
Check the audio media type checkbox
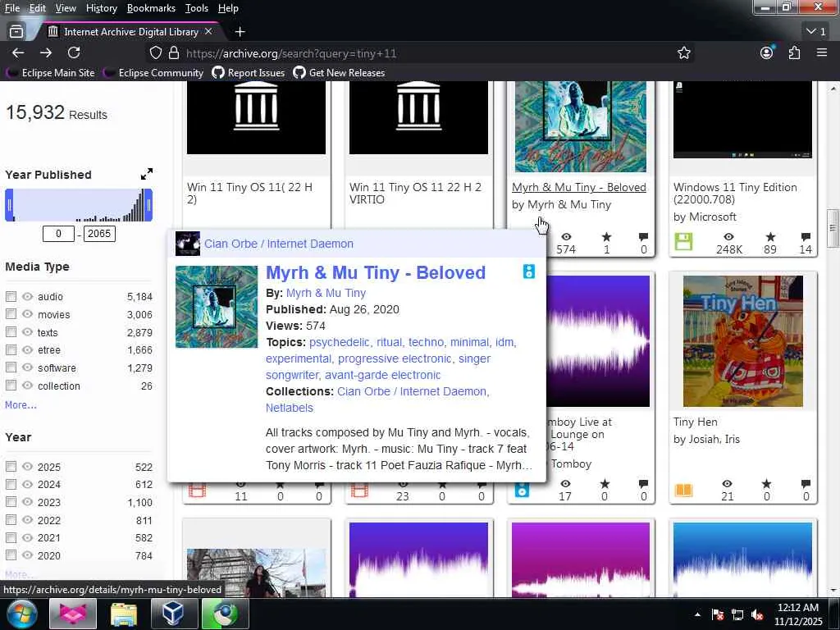(11, 296)
